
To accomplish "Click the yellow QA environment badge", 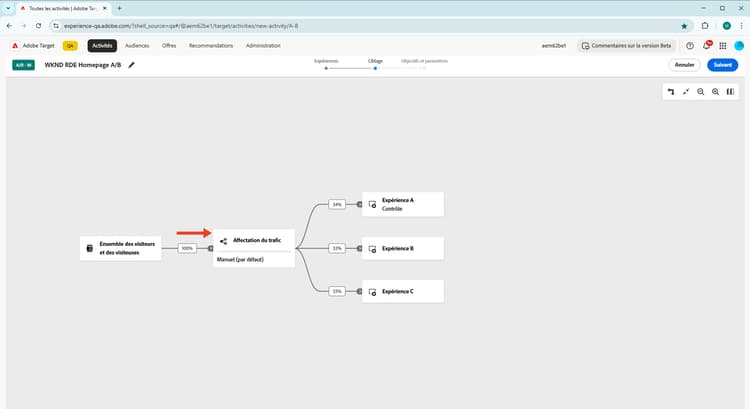I will (x=70, y=46).
